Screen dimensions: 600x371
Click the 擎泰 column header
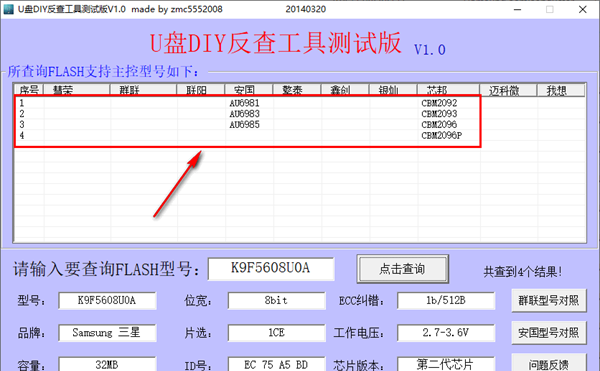point(297,90)
